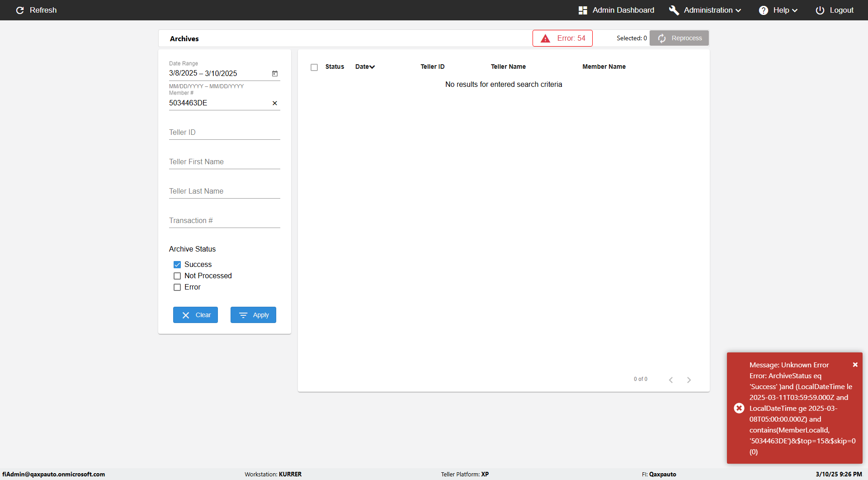Open the Admin Dashboard menu item
This screenshot has height=480, width=868.
pos(616,10)
